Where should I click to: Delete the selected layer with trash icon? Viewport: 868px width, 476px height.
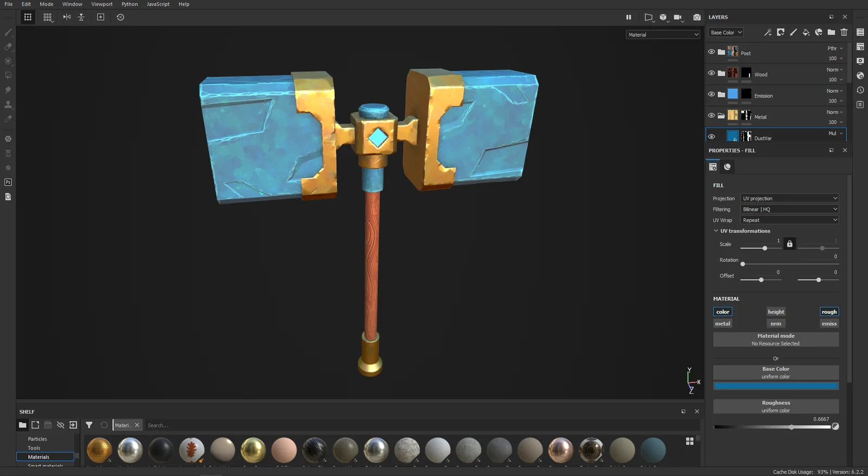coord(844,33)
